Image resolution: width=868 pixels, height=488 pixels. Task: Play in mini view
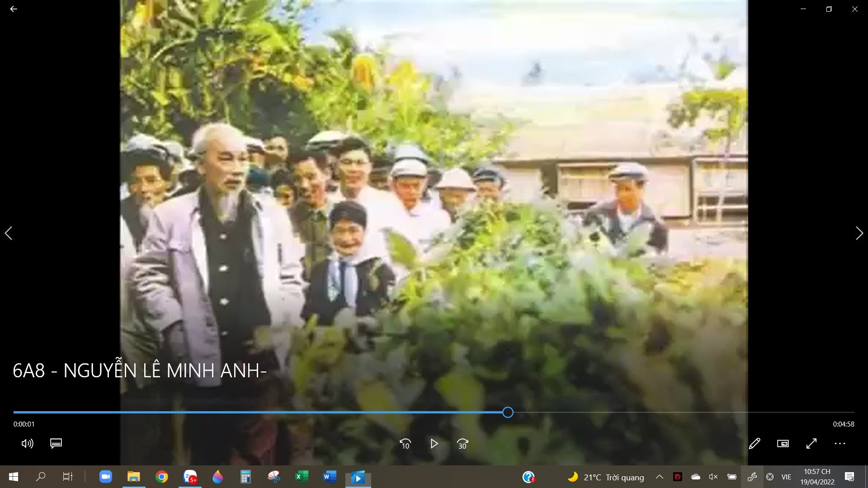pos(783,444)
